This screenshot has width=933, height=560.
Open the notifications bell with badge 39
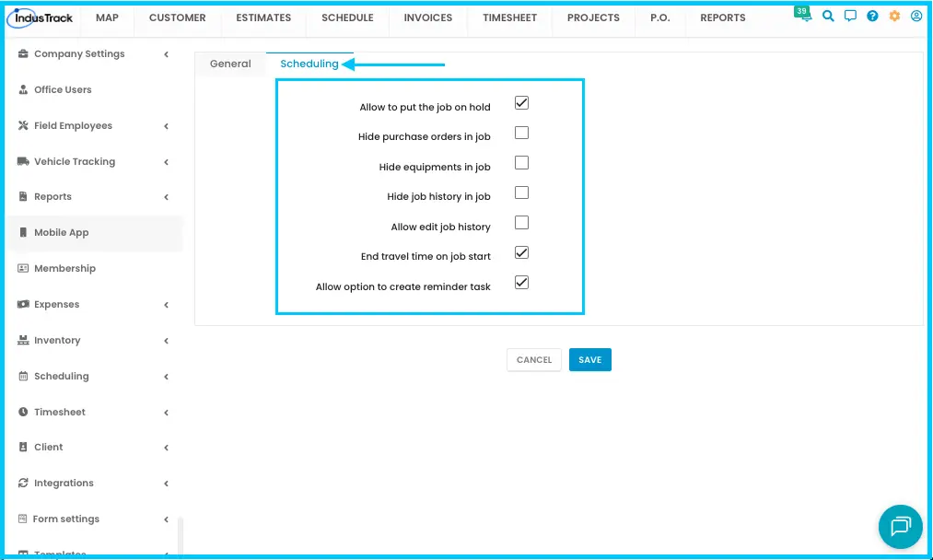[803, 15]
